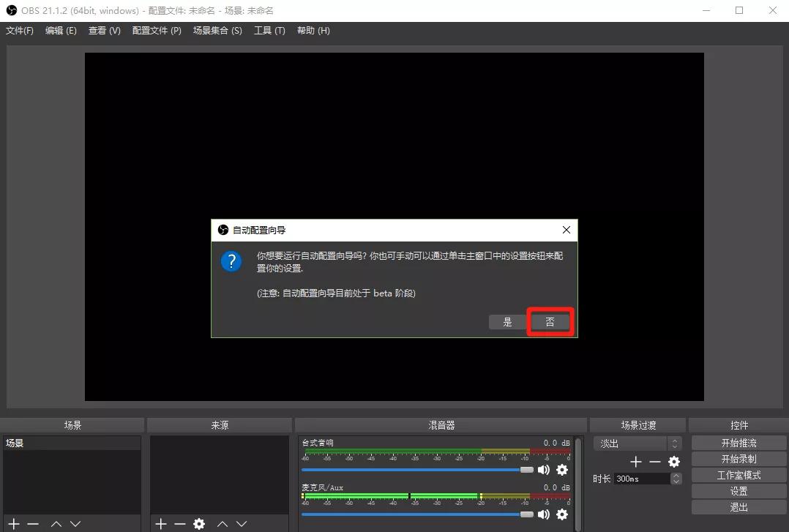Open source properties via the gear icon
This screenshot has width=789, height=532.
[199, 523]
